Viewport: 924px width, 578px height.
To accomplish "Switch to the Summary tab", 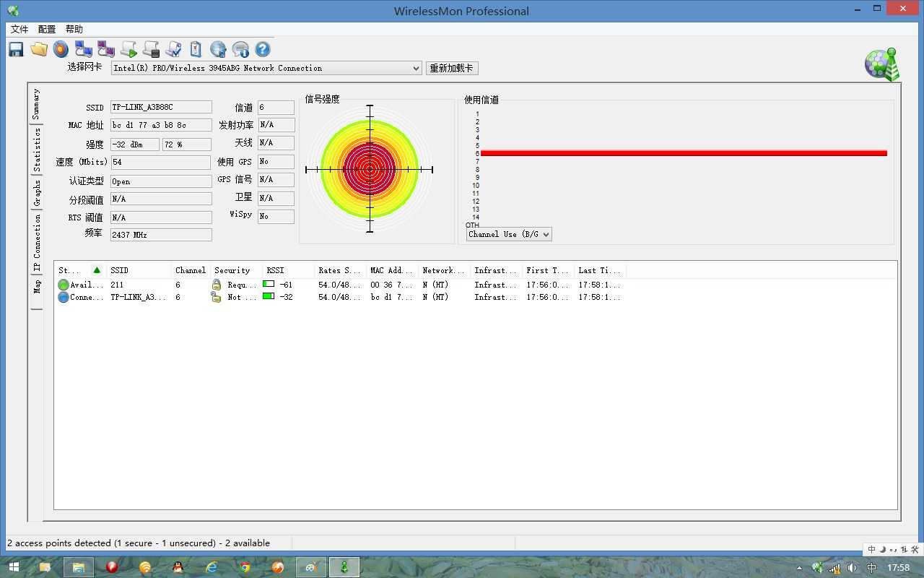I will coord(36,105).
